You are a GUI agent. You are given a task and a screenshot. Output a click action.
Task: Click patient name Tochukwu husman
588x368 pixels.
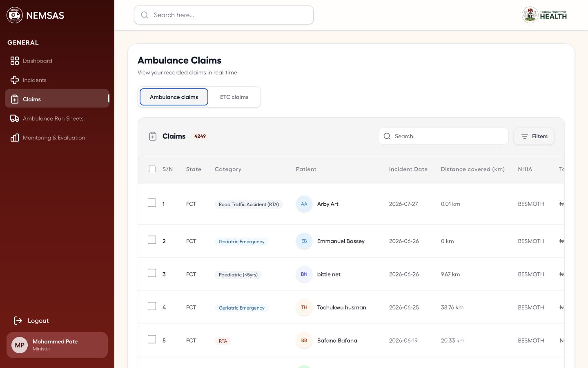[x=342, y=307]
